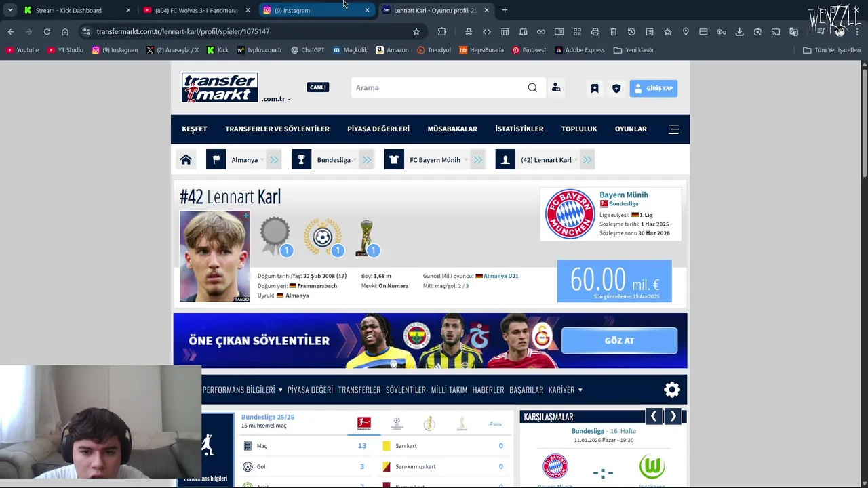
Task: Click the CANLI live button
Action: (x=318, y=87)
